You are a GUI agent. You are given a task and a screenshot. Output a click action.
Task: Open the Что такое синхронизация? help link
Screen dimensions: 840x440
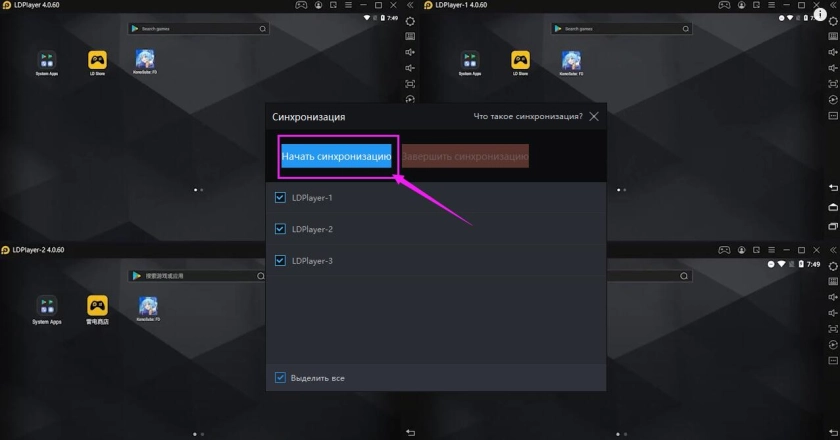click(527, 117)
